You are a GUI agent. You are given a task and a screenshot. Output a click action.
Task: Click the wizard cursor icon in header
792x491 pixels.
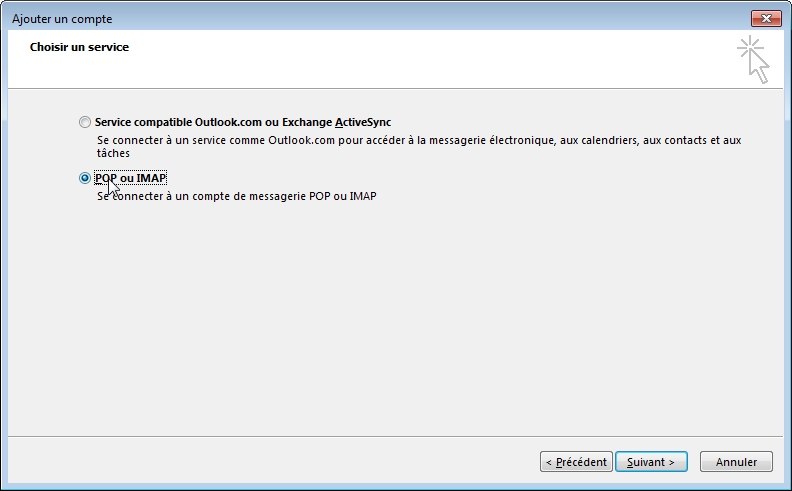tap(753, 60)
